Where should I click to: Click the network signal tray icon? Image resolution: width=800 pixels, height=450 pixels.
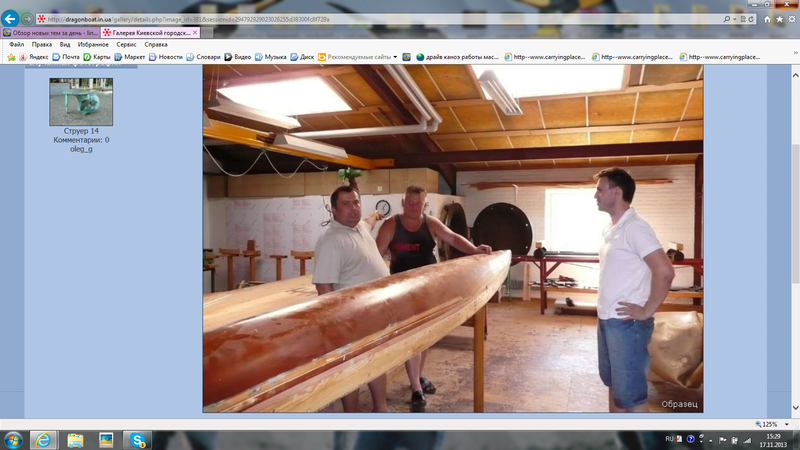tap(747, 440)
